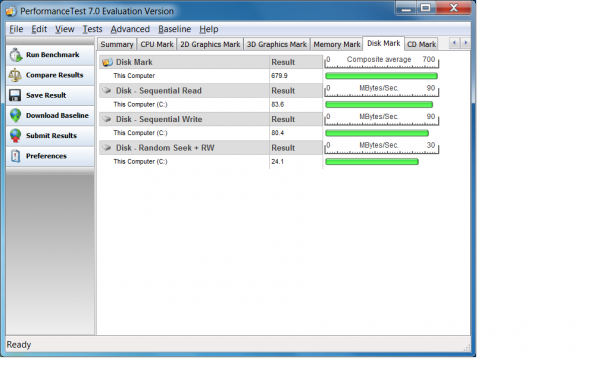Open the Baseline menu
The width and height of the screenshot is (600, 375).
(x=174, y=29)
